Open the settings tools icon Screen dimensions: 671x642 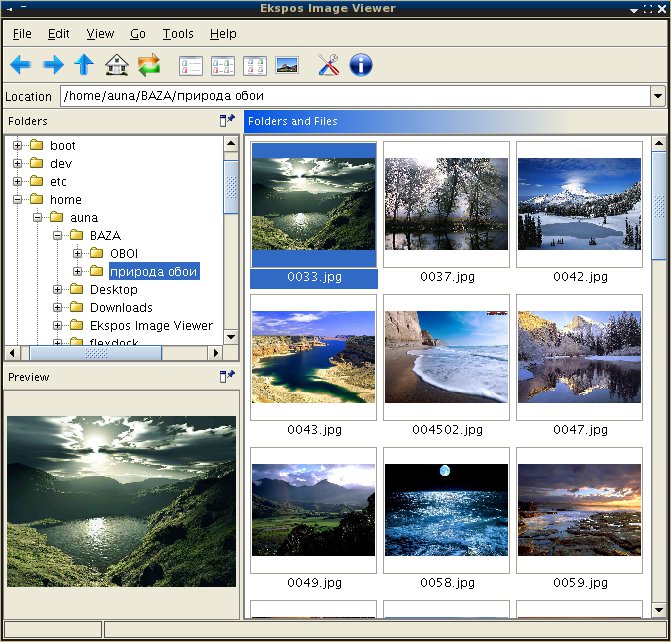coord(329,65)
